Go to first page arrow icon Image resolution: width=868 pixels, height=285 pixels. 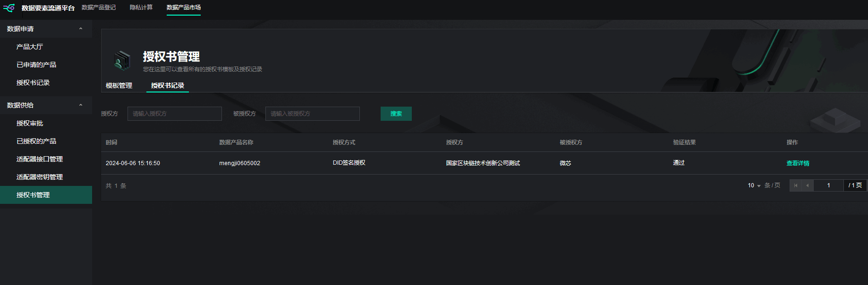point(796,185)
